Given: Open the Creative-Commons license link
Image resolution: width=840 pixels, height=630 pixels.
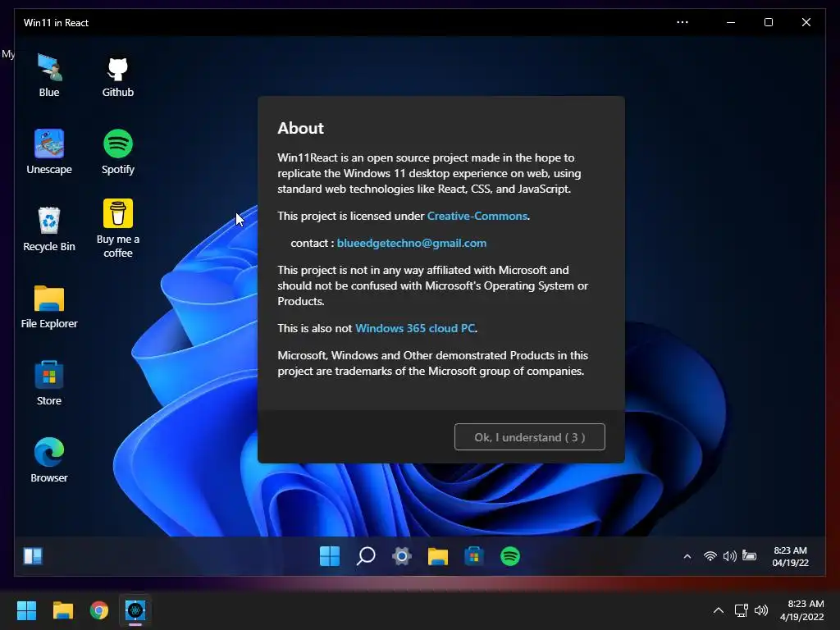Looking at the screenshot, I should [477, 216].
